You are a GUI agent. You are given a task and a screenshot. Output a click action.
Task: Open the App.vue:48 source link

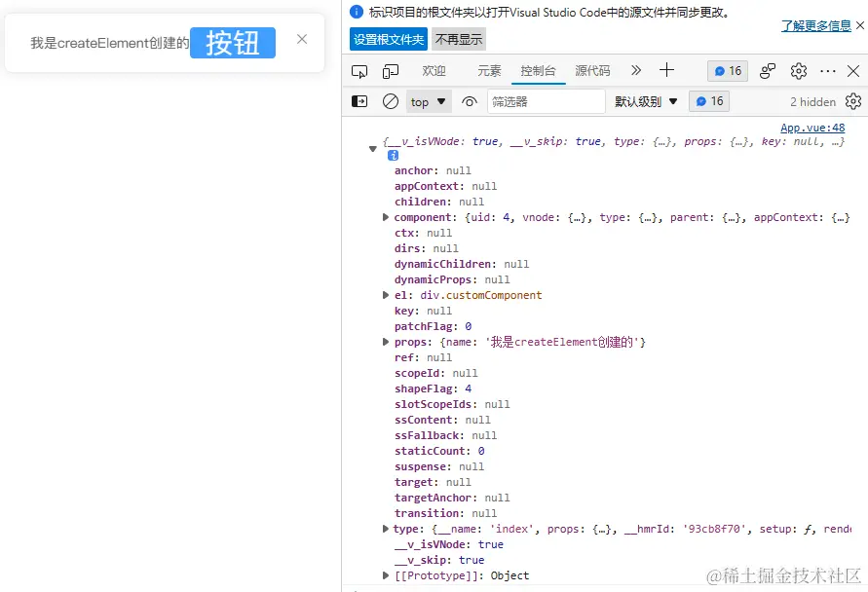[x=812, y=128]
